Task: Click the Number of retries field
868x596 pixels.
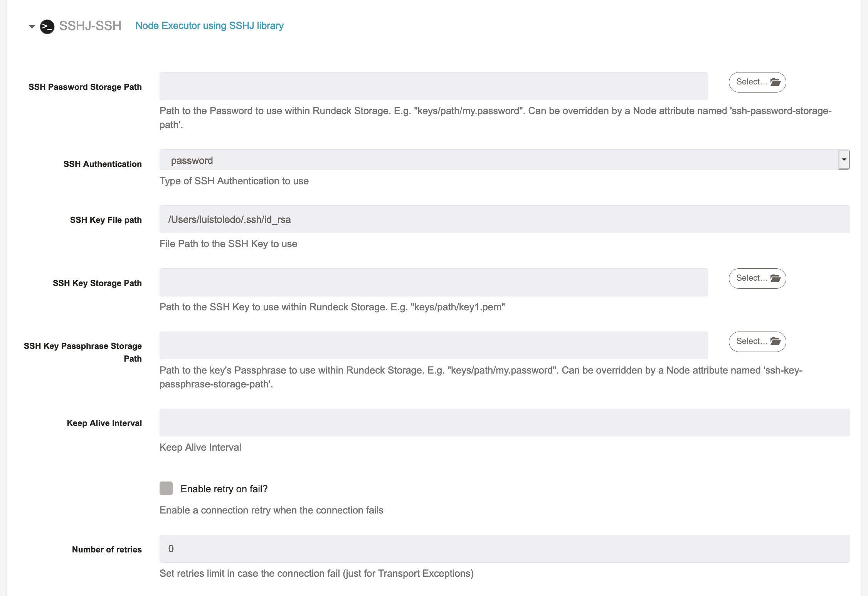Action: pyautogui.click(x=504, y=549)
